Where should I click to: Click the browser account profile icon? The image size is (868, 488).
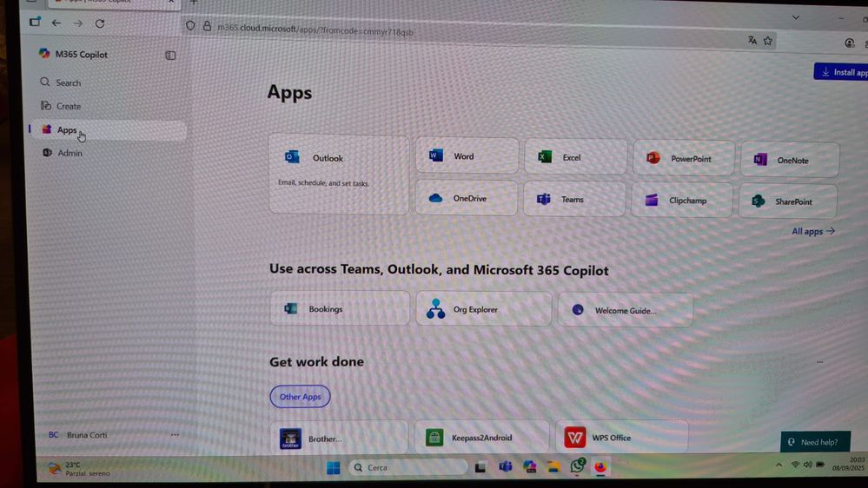pyautogui.click(x=849, y=43)
